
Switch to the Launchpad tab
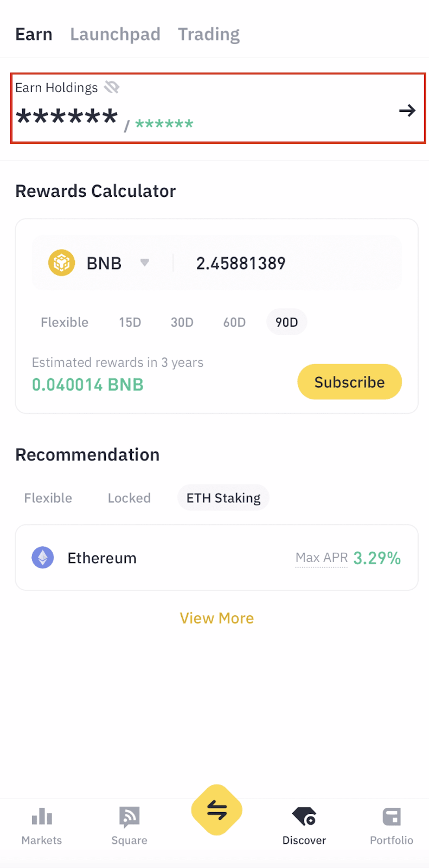click(115, 34)
